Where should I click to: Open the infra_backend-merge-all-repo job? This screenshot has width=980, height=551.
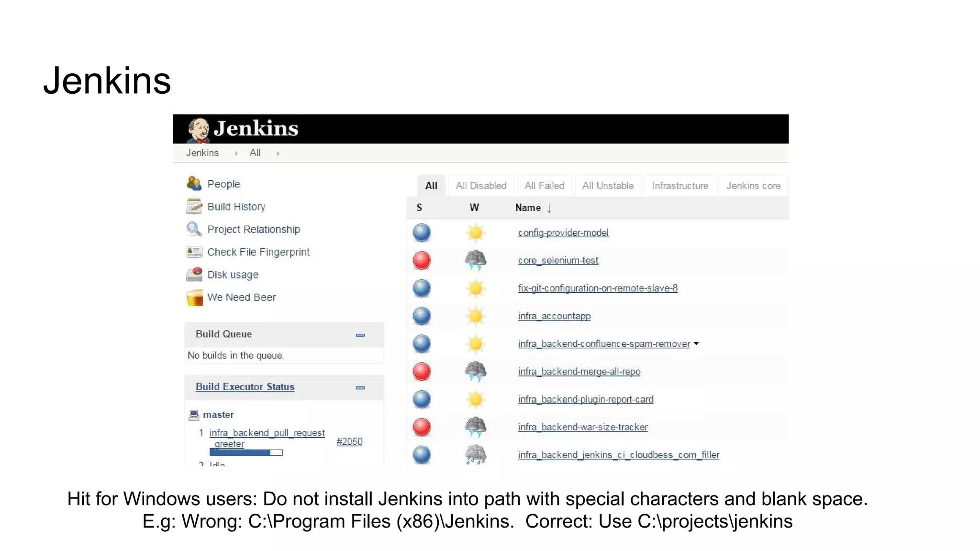pyautogui.click(x=579, y=371)
